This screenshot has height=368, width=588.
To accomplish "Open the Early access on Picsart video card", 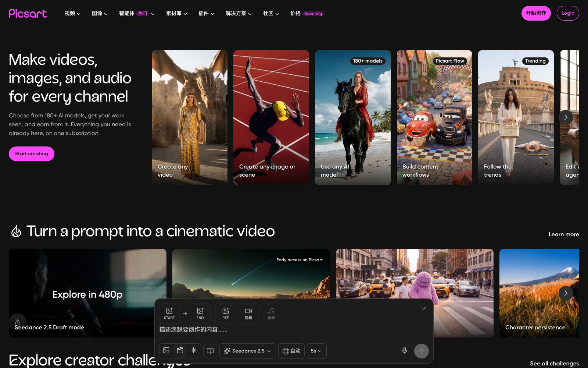I will [x=251, y=273].
